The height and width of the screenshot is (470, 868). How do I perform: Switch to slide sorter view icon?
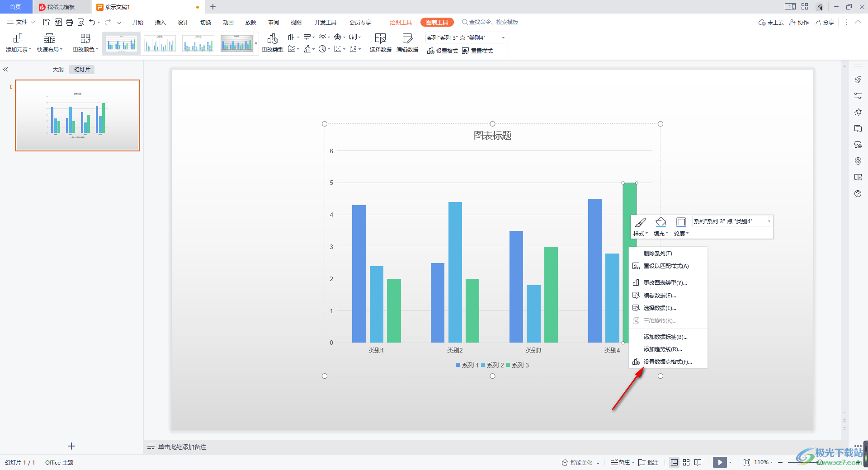pyautogui.click(x=686, y=462)
